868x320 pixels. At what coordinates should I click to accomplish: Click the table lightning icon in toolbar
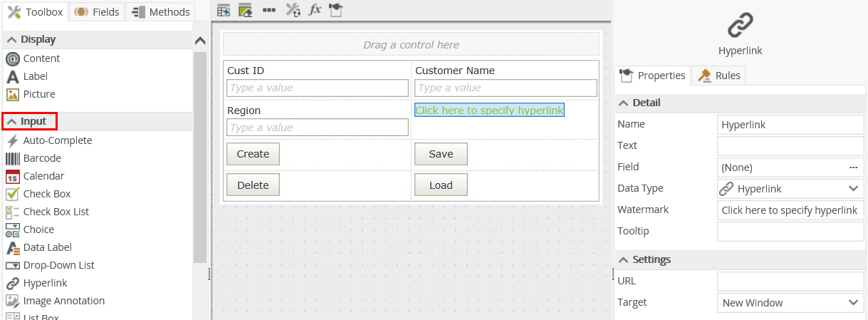point(224,10)
